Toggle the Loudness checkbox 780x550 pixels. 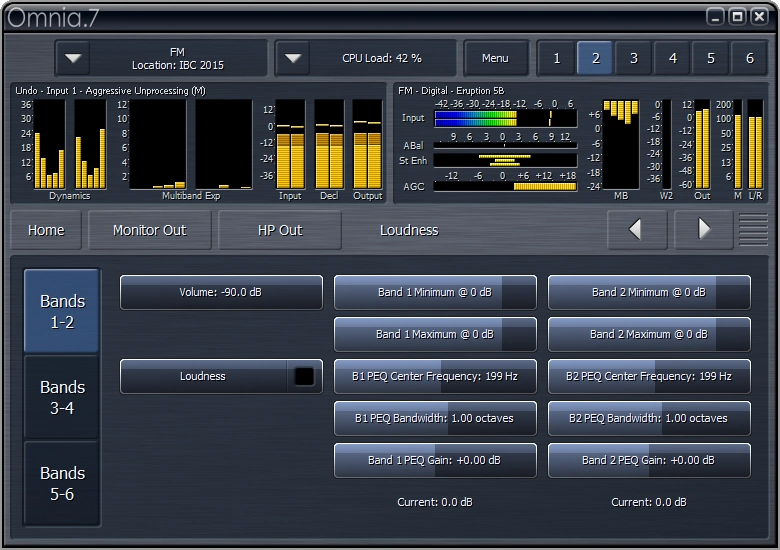304,376
